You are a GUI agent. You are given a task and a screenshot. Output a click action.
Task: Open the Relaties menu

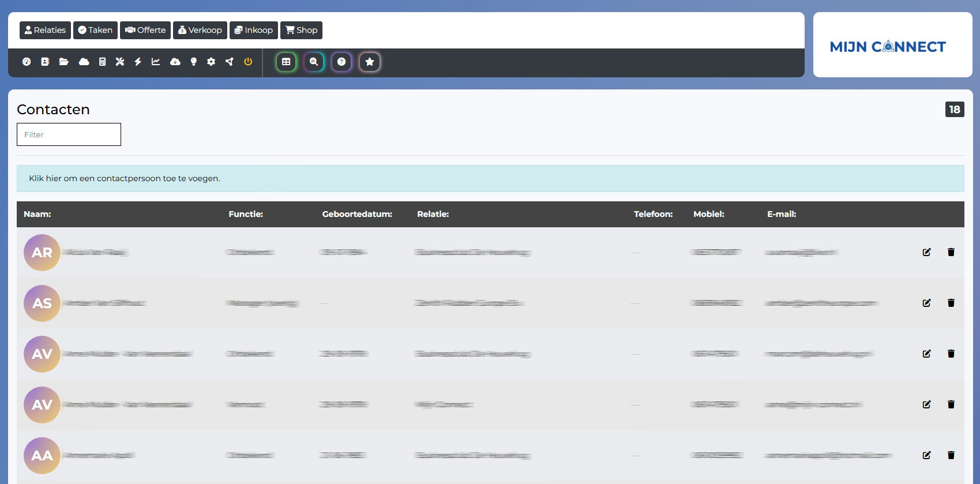coord(45,30)
